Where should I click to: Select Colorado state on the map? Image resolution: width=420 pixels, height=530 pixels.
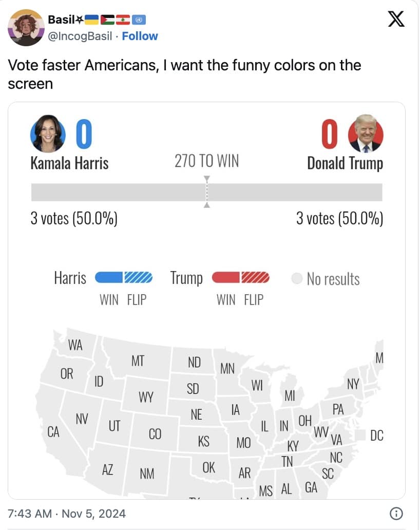click(155, 434)
